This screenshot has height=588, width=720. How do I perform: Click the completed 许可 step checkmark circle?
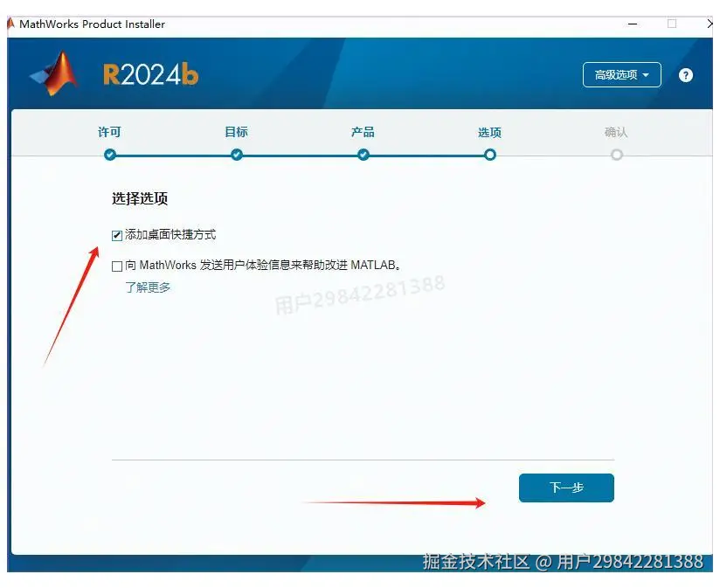109,155
